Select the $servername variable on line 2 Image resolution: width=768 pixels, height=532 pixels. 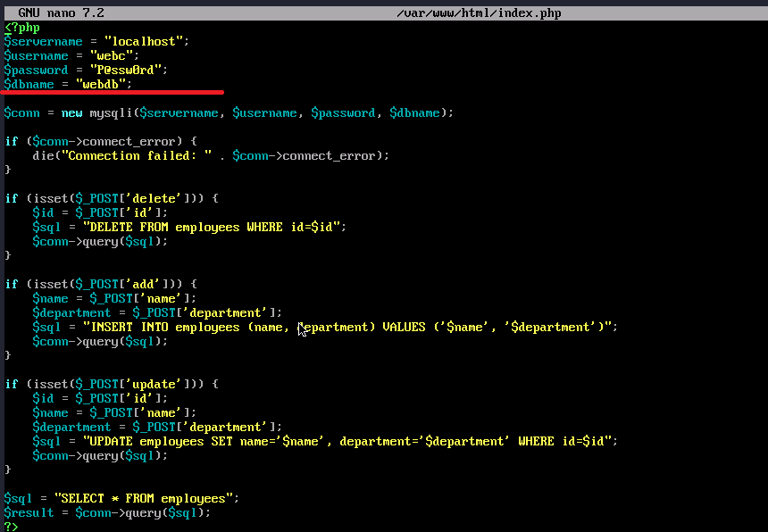click(x=43, y=41)
